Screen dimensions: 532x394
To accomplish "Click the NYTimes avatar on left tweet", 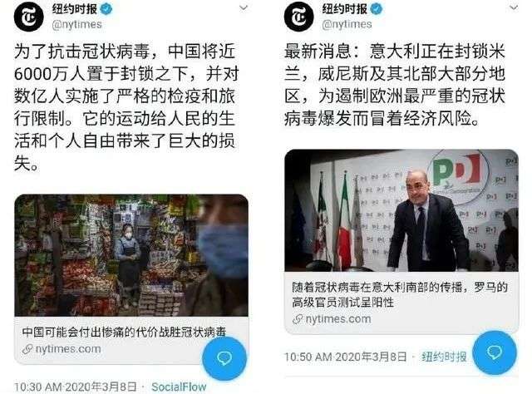I will 29,17.
